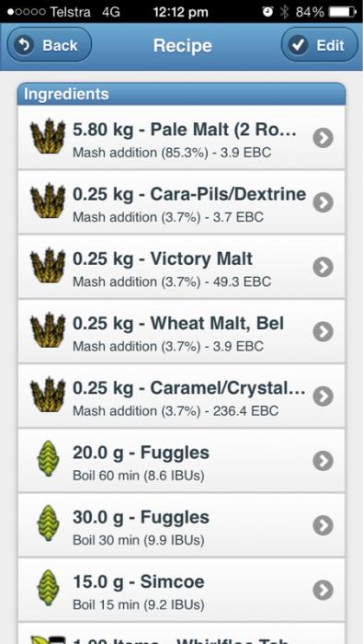Select the 0.25 kg Wheat Malt, Bel row
The height and width of the screenshot is (644, 363).
pos(181,331)
